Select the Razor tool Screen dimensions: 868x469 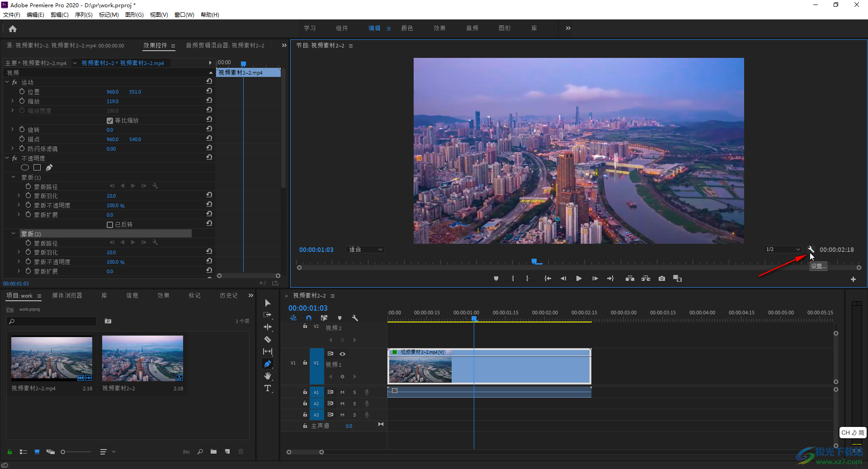point(268,339)
